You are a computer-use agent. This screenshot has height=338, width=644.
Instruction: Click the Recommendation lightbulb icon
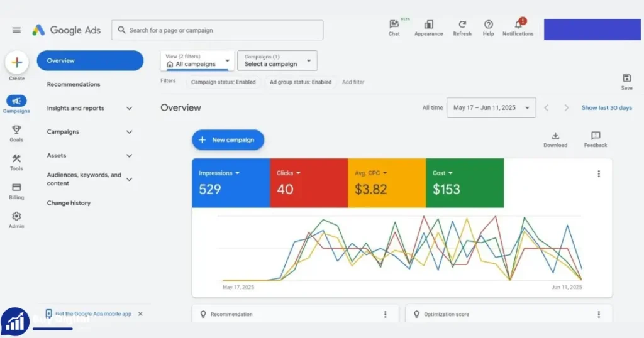[x=203, y=314]
